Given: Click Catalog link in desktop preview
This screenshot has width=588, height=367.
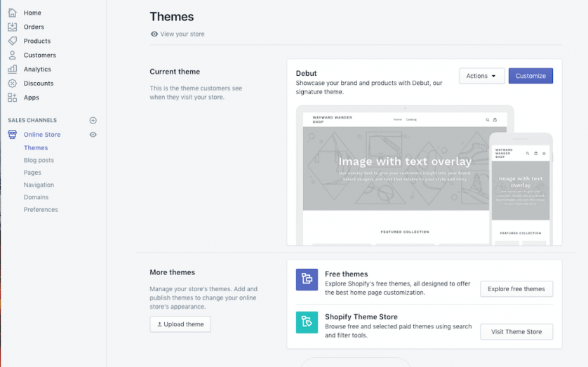Looking at the screenshot, I should point(411,119).
